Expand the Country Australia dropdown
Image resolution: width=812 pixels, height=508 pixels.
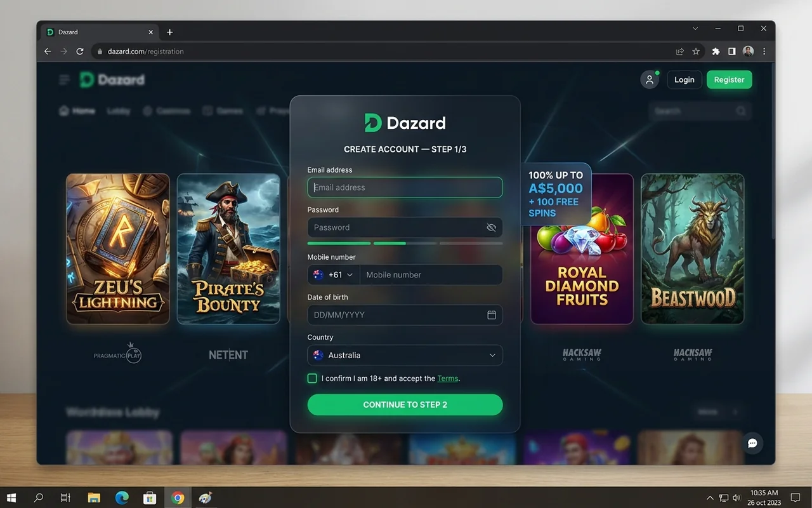click(405, 356)
